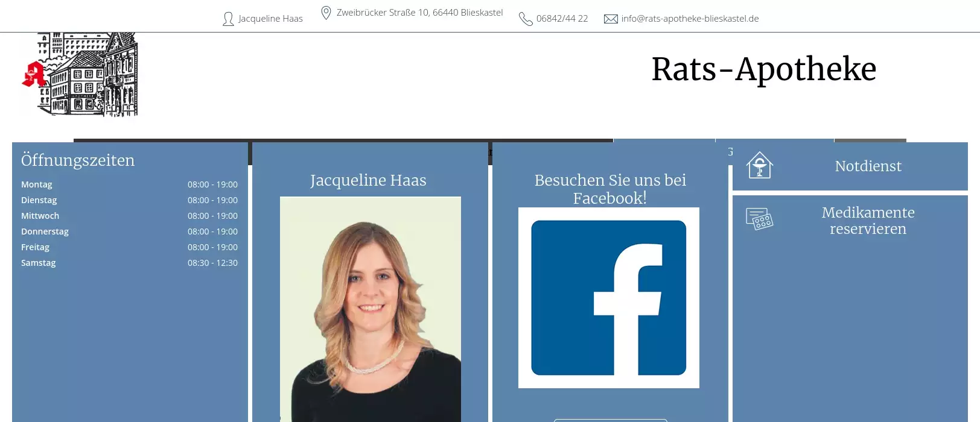This screenshot has height=422, width=980.
Task: Open address Zweibrücker Straße 10 link
Action: pyautogui.click(x=419, y=13)
